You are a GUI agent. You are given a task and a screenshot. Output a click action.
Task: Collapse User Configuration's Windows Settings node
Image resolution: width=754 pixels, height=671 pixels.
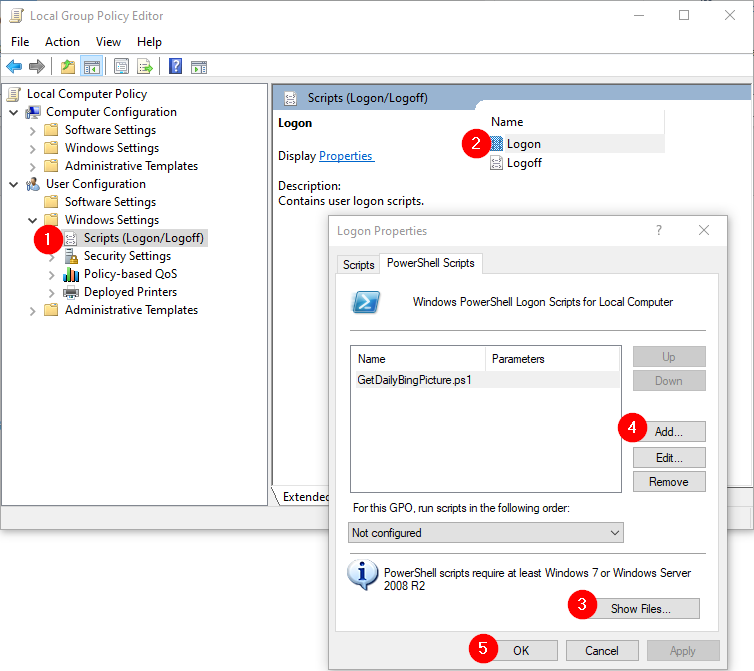(x=33, y=220)
